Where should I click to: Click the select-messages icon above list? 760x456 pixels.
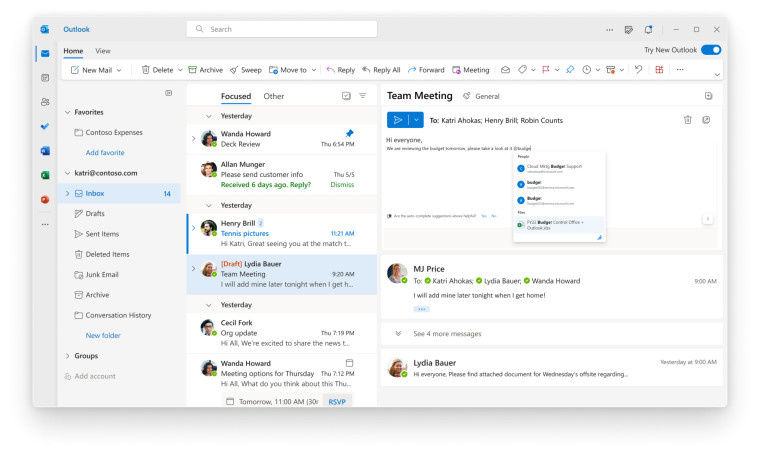(346, 96)
